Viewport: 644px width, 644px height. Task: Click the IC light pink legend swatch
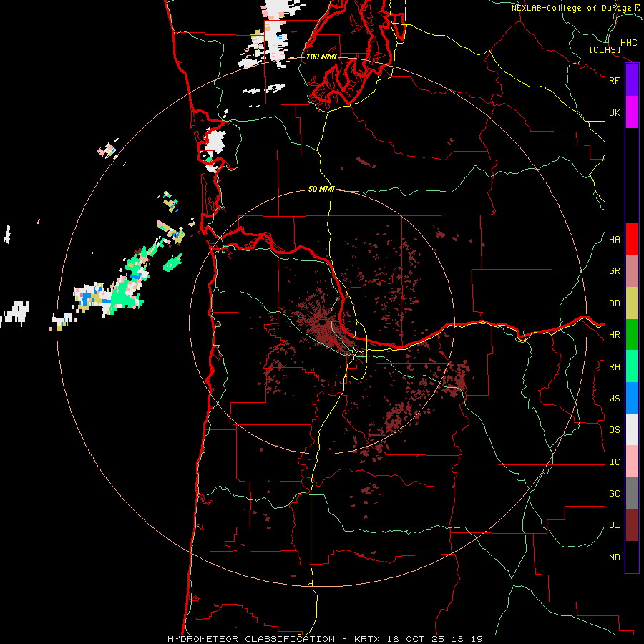(x=632, y=462)
